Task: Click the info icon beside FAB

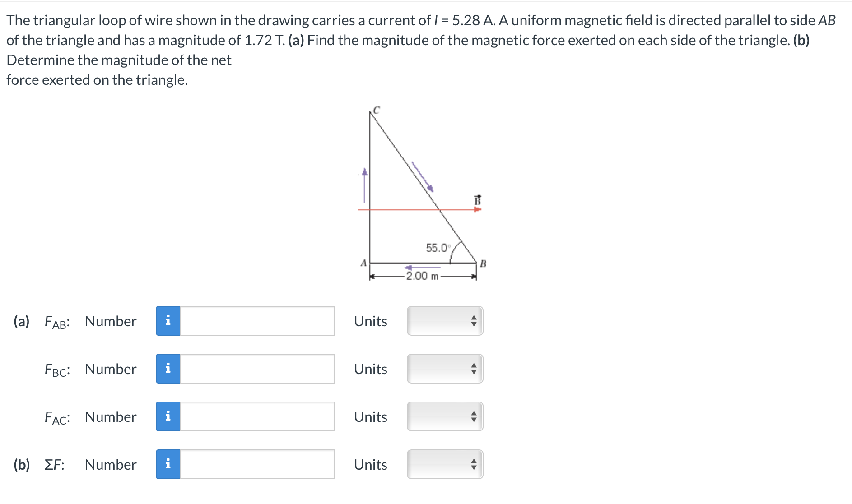Action: point(169,321)
